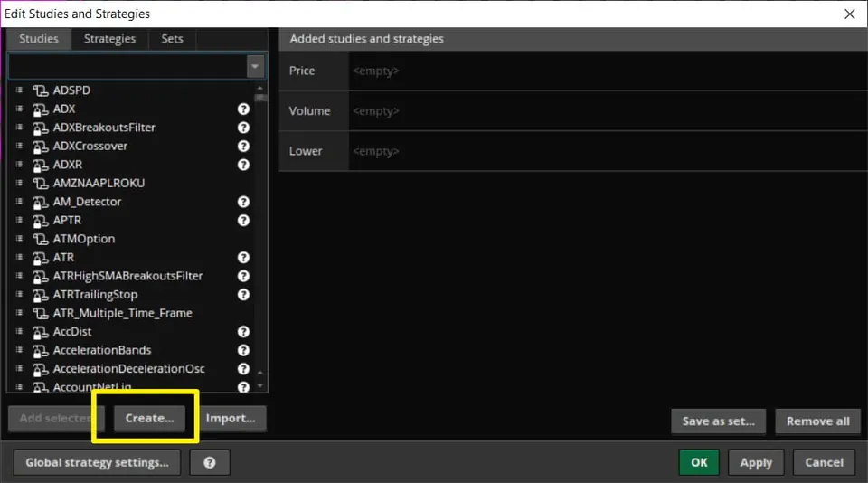The height and width of the screenshot is (483, 868).
Task: Open help for ATRTrailingStop study
Action: click(x=243, y=295)
